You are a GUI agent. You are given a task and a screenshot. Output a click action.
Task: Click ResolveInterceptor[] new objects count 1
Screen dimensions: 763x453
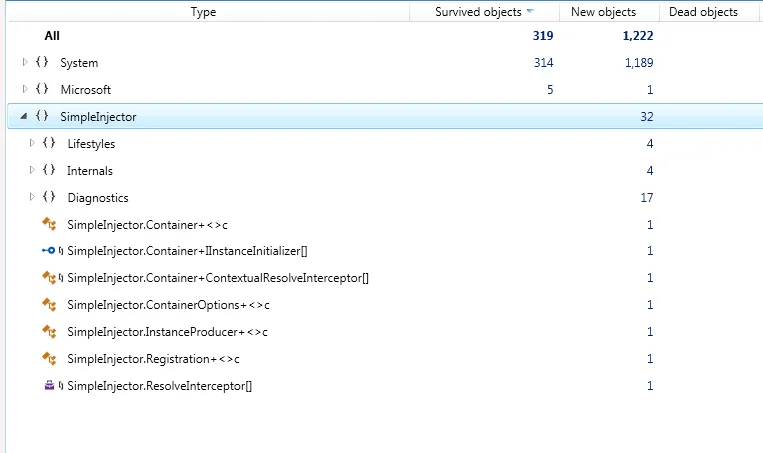click(x=650, y=386)
